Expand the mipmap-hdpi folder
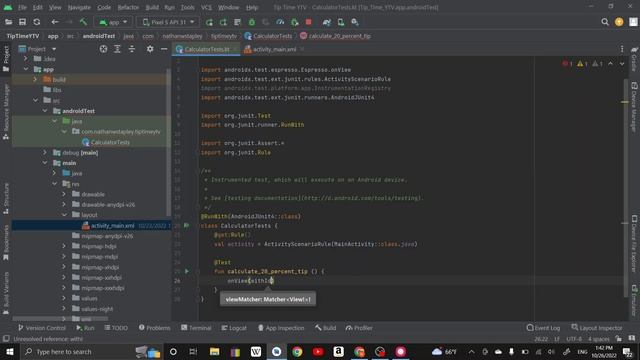This screenshot has width=640, height=360. 64,246
